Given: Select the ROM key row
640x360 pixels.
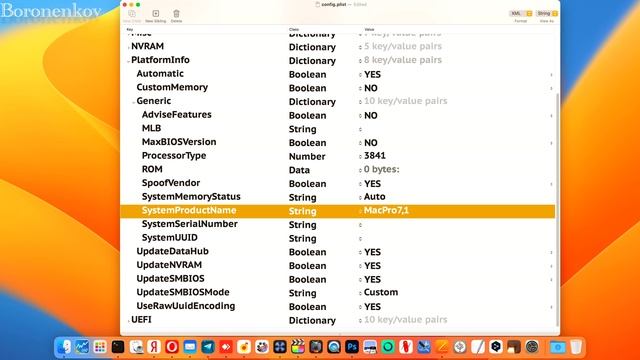Looking at the screenshot, I should point(152,169).
